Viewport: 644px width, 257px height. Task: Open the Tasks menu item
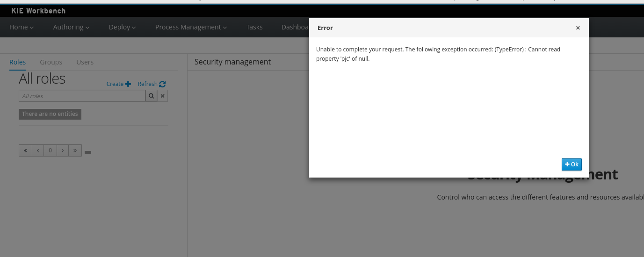coord(254,27)
